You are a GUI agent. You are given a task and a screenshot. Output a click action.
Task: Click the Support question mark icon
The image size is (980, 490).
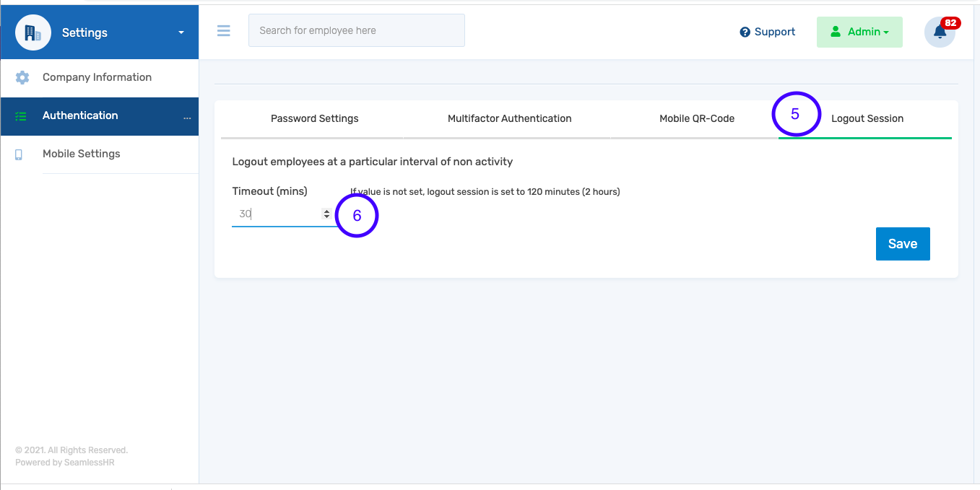tap(743, 32)
